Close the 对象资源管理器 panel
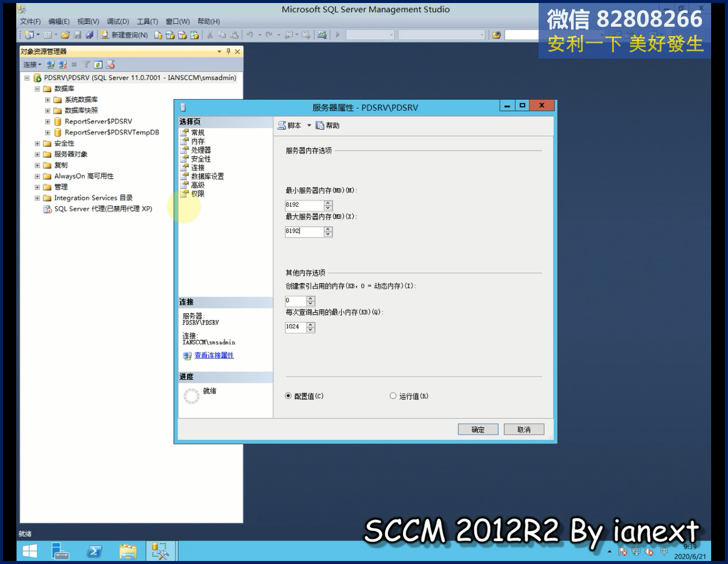Screen dimensions: 728x564 point(238,52)
